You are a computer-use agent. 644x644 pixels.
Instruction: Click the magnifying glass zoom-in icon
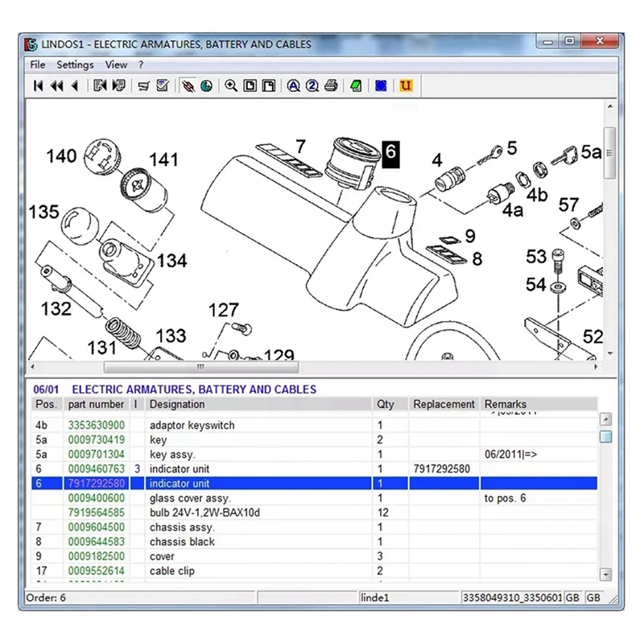click(x=231, y=86)
